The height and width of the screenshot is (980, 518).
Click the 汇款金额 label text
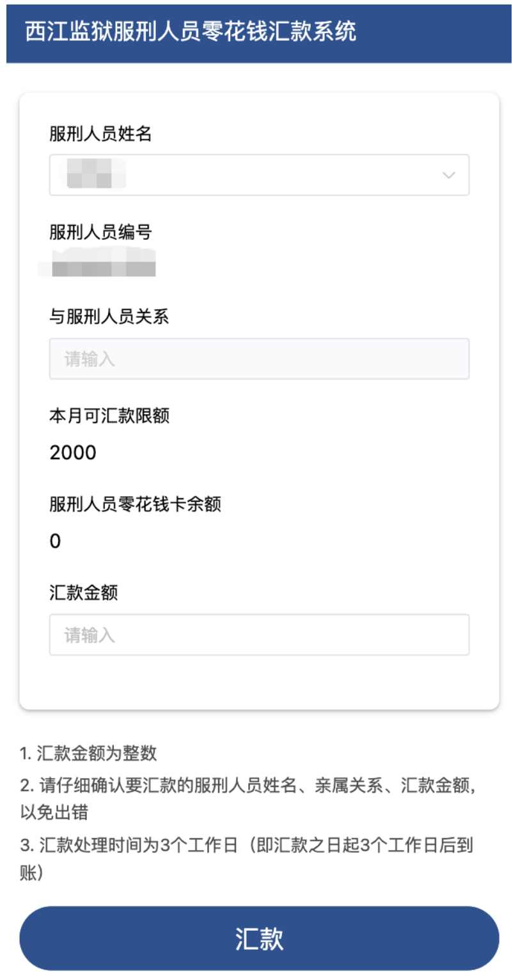(83, 593)
